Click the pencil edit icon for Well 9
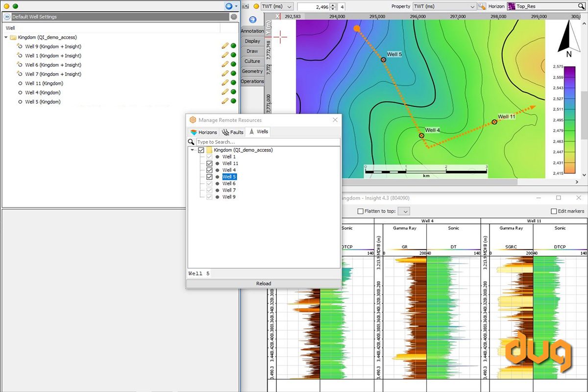588x392 pixels. 225,46
